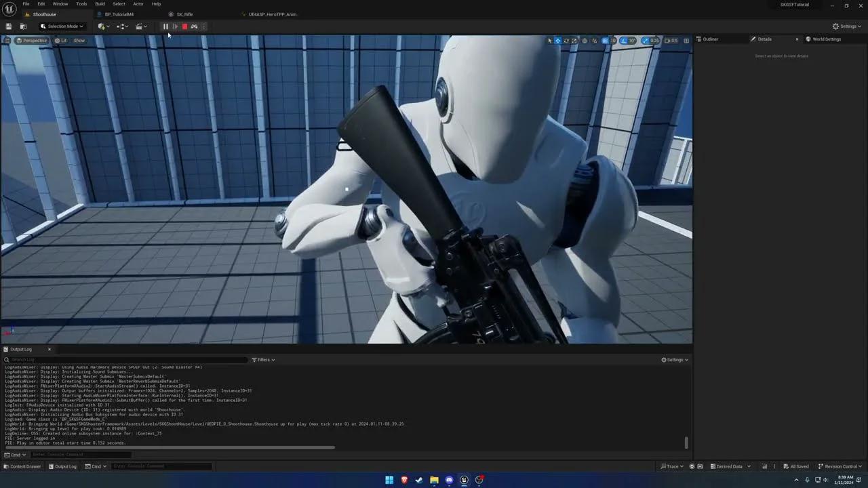Save the current level with the floppy icon
The image size is (868, 488).
click(8, 26)
